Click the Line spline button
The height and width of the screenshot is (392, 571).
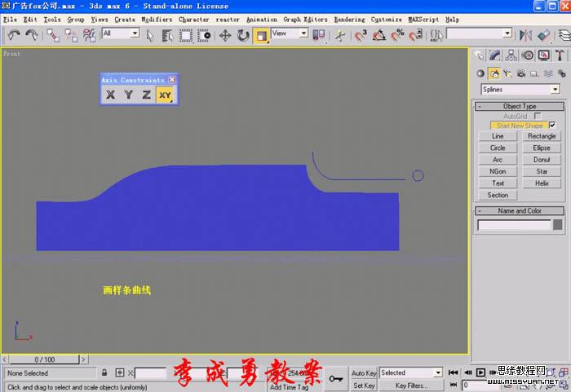tap(498, 136)
